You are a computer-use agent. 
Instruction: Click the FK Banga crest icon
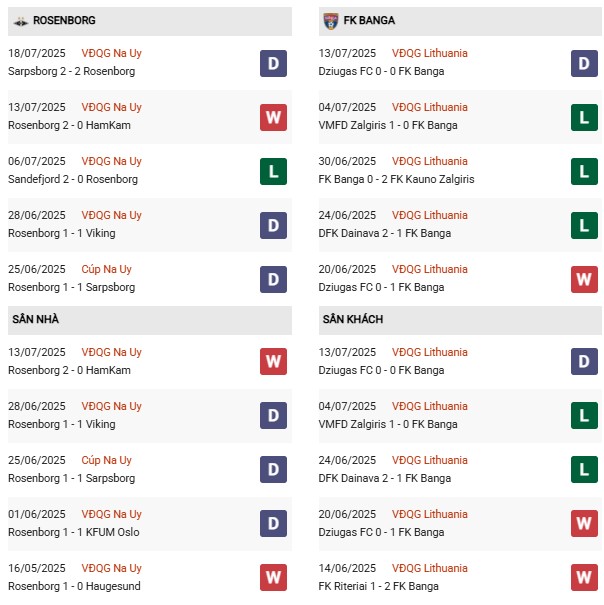(x=331, y=20)
